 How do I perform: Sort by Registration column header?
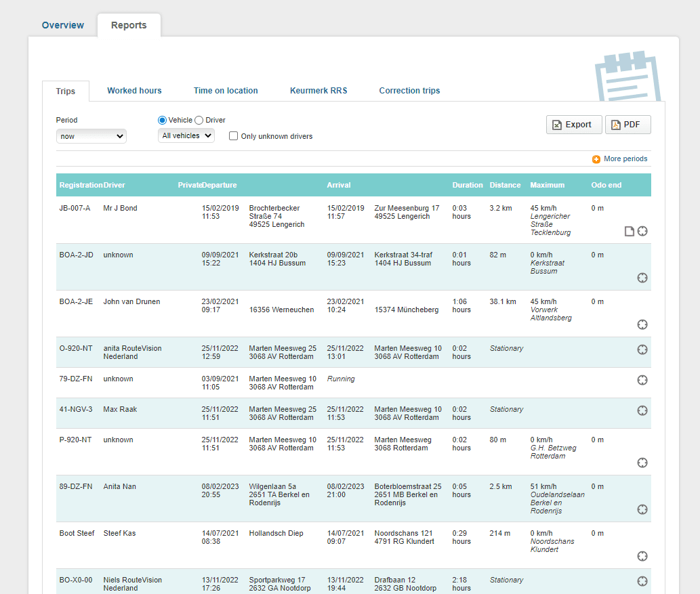click(81, 185)
